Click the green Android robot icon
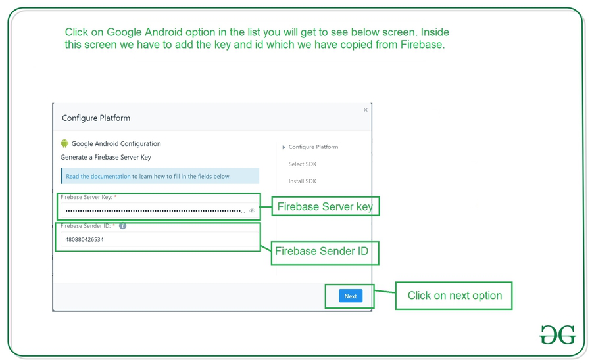592x364 pixels. 64,143
